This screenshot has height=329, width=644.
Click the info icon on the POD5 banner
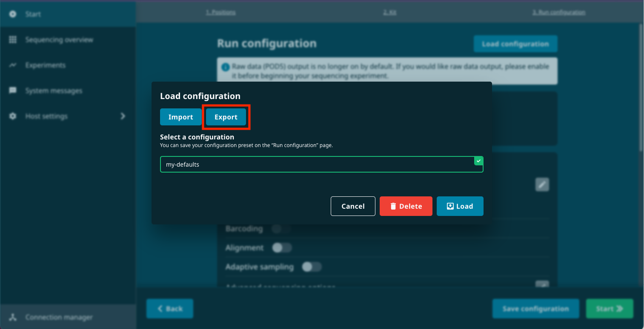pyautogui.click(x=226, y=66)
